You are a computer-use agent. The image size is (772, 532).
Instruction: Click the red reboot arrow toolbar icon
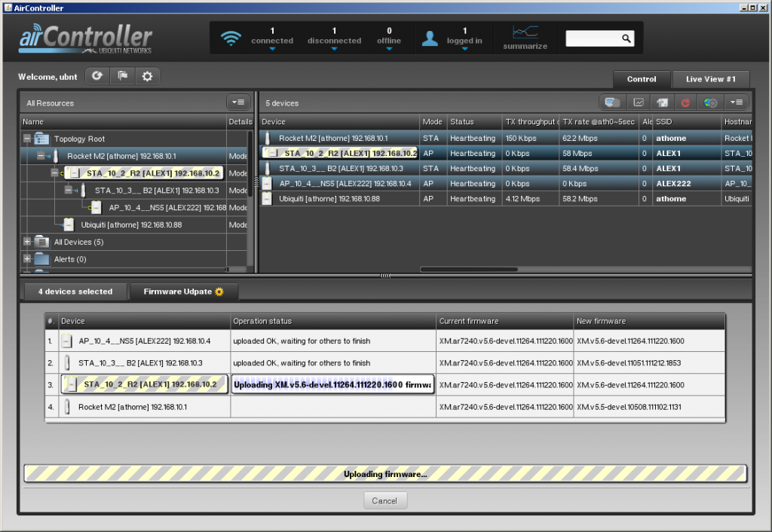(x=685, y=102)
